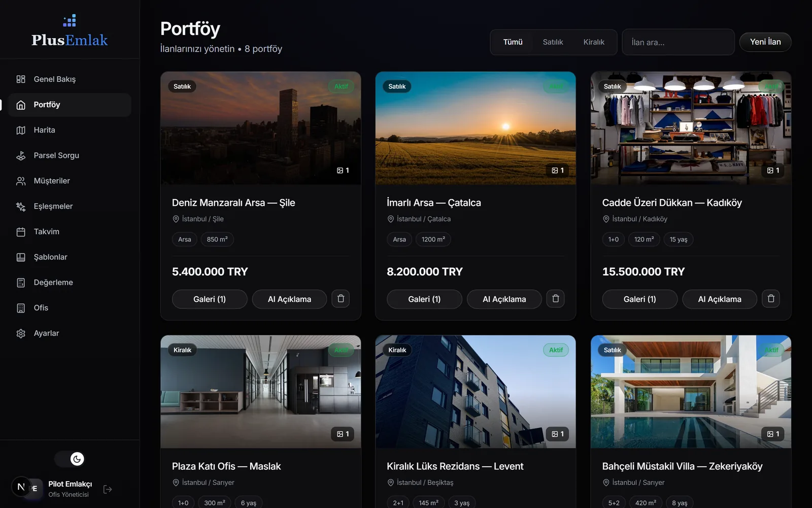Viewport: 812px width, 508px height.
Task: Click the Değerleme calculator icon
Action: coord(21,282)
